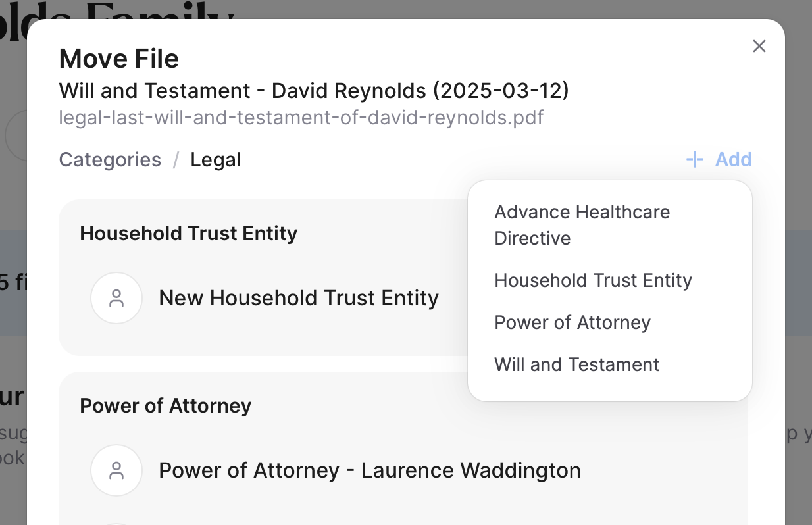The height and width of the screenshot is (525, 812).
Task: Close the Move File dialog
Action: tap(759, 46)
